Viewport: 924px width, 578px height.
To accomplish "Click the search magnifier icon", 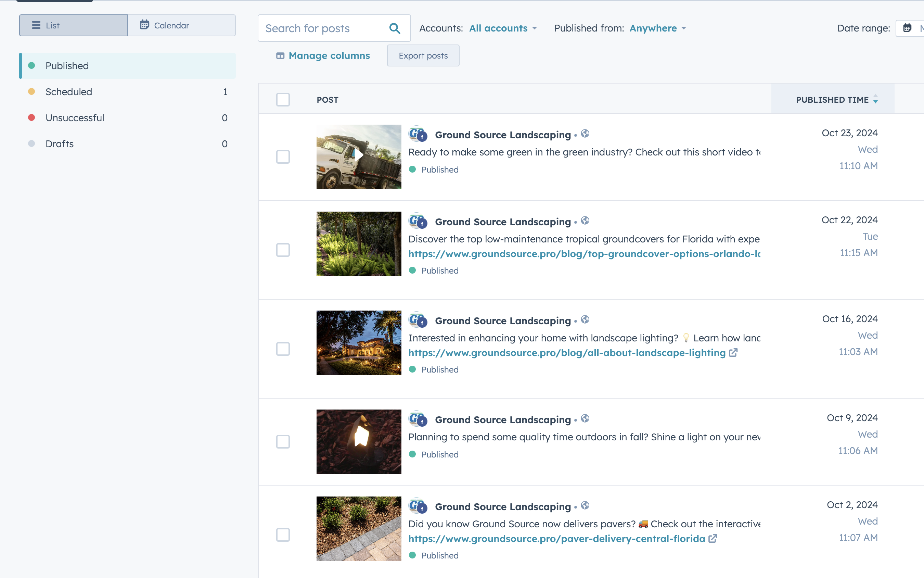I will tap(395, 28).
